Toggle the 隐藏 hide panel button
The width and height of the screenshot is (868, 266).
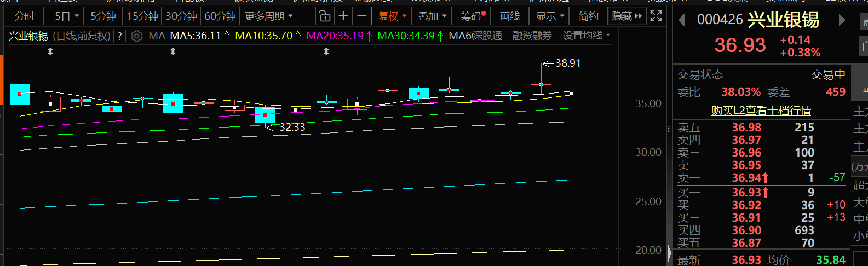[x=626, y=16]
